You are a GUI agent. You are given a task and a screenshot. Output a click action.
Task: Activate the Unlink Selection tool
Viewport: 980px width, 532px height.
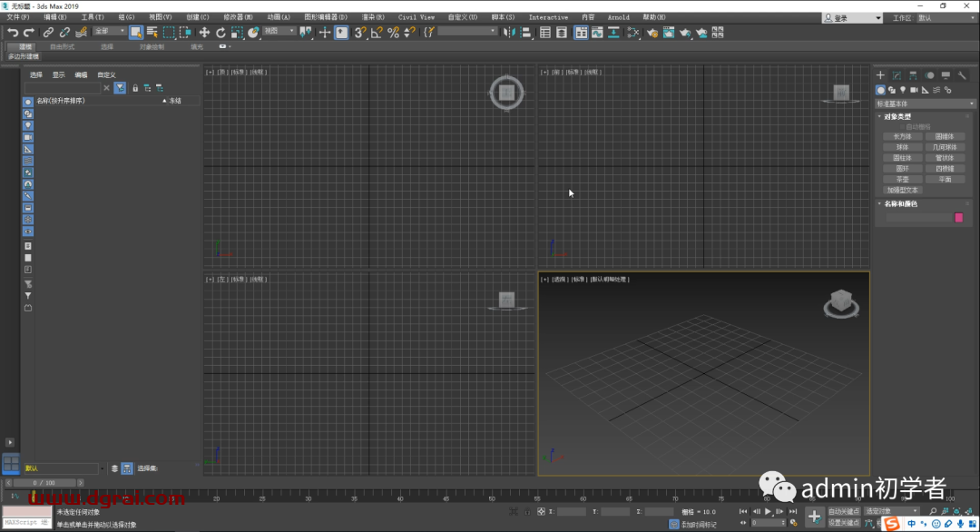pos(64,33)
